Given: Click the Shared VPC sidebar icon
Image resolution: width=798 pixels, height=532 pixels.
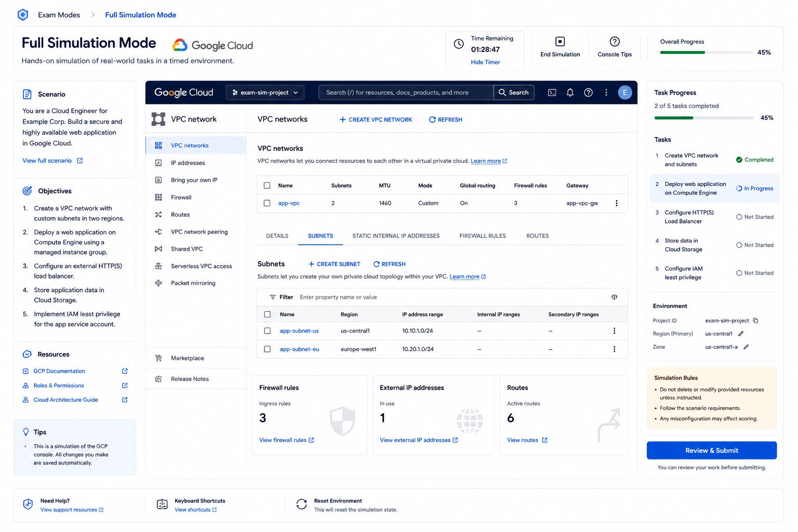Looking at the screenshot, I should [158, 249].
